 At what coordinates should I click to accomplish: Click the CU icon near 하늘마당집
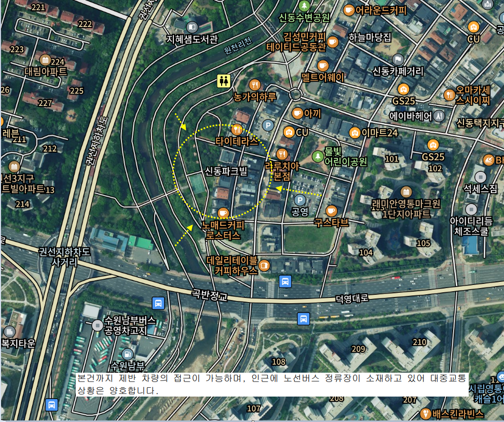click(473, 27)
